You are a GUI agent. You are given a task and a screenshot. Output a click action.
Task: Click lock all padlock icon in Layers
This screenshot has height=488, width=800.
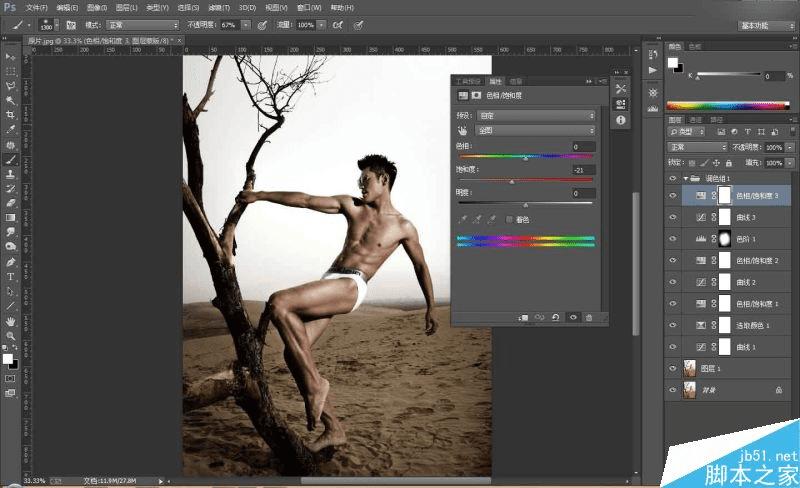(x=729, y=163)
